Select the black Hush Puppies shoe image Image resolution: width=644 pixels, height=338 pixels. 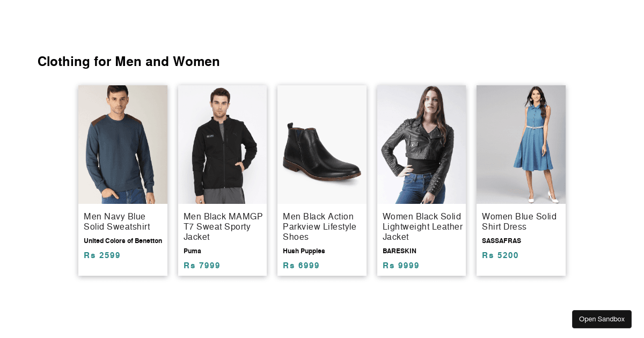[322, 144]
